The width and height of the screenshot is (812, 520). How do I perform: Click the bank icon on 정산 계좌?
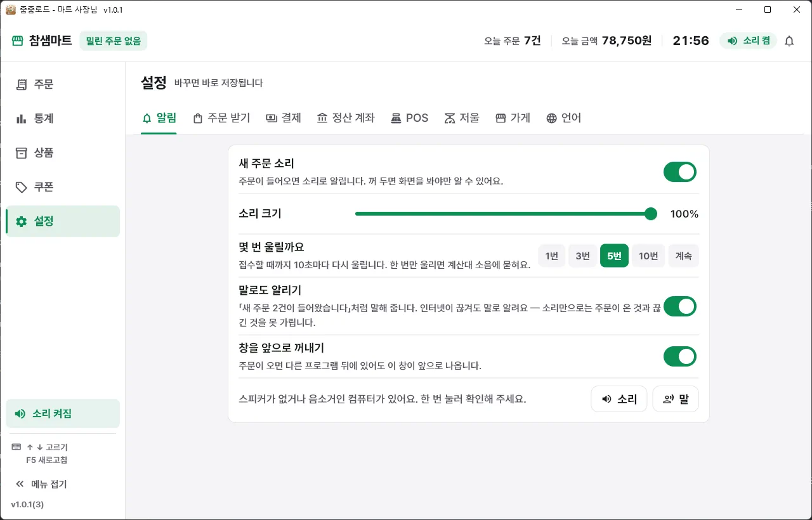pyautogui.click(x=322, y=118)
